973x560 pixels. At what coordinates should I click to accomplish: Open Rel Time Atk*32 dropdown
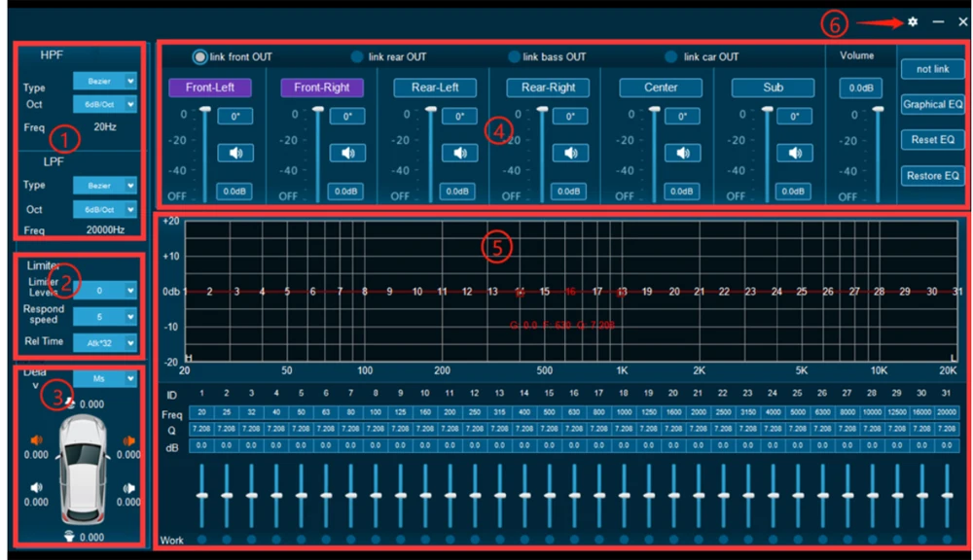click(105, 342)
